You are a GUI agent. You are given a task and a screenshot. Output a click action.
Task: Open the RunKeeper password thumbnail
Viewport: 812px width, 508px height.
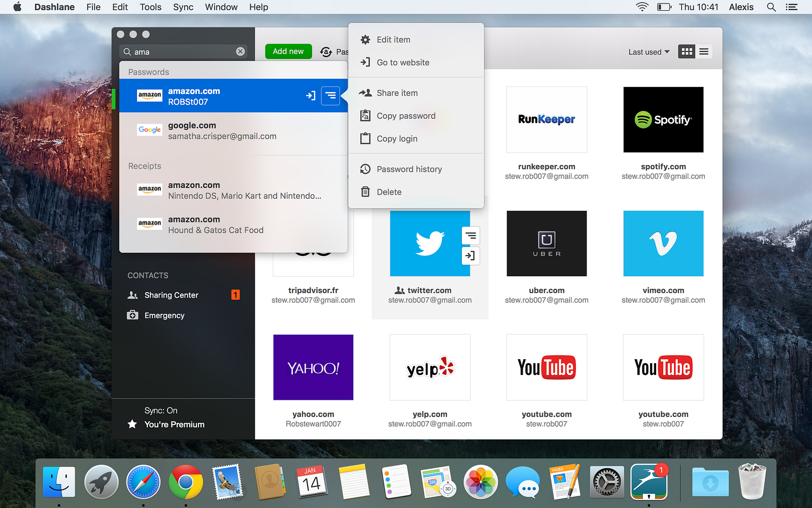[x=547, y=119]
